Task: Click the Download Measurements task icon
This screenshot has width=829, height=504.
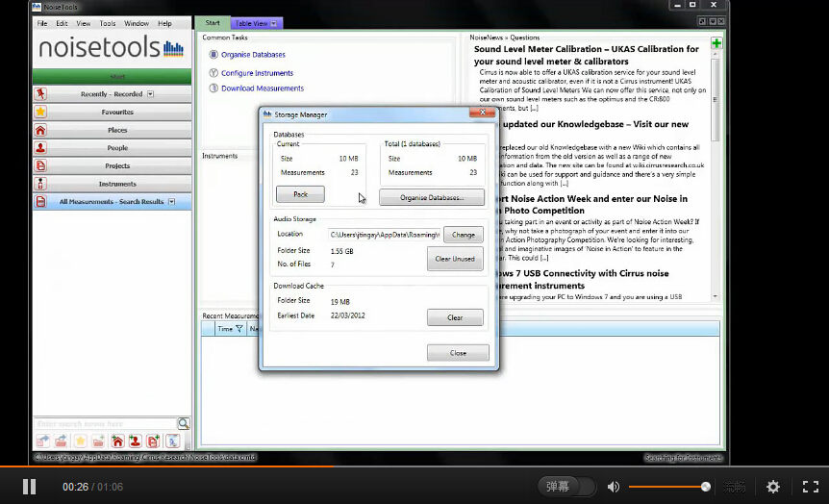Action: coord(214,88)
